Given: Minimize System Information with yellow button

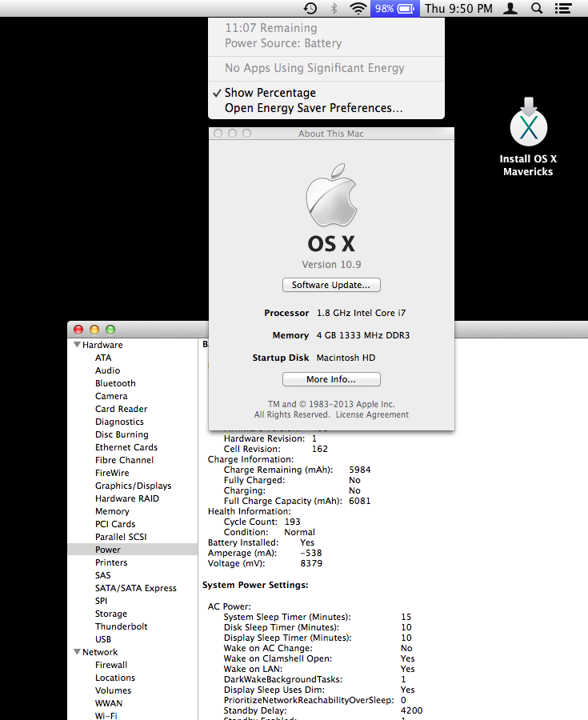Looking at the screenshot, I should (x=94, y=330).
